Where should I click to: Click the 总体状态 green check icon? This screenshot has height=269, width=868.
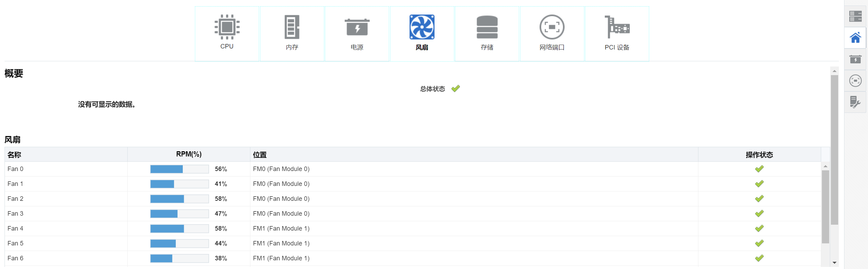(x=456, y=89)
